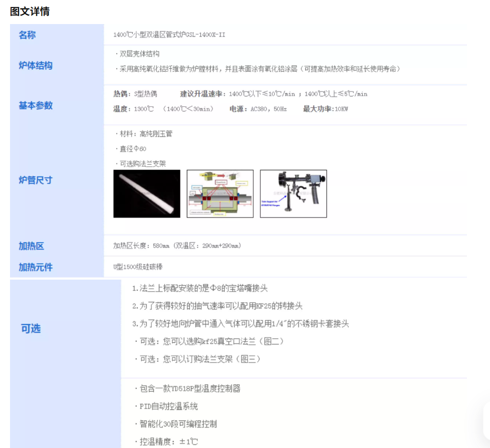Click the 电源 AC380, 50Hz parameter
The height and width of the screenshot is (448, 490).
point(258,109)
